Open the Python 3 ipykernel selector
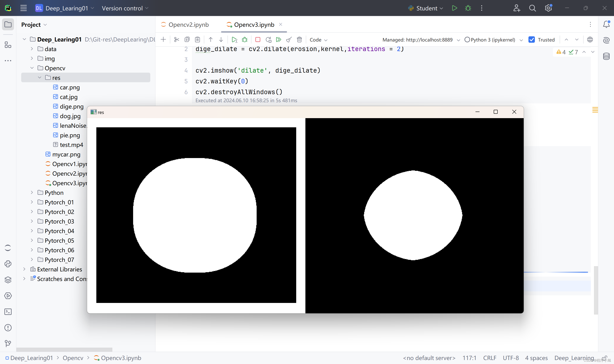Viewport: 614px width, 364px height. coord(493,40)
